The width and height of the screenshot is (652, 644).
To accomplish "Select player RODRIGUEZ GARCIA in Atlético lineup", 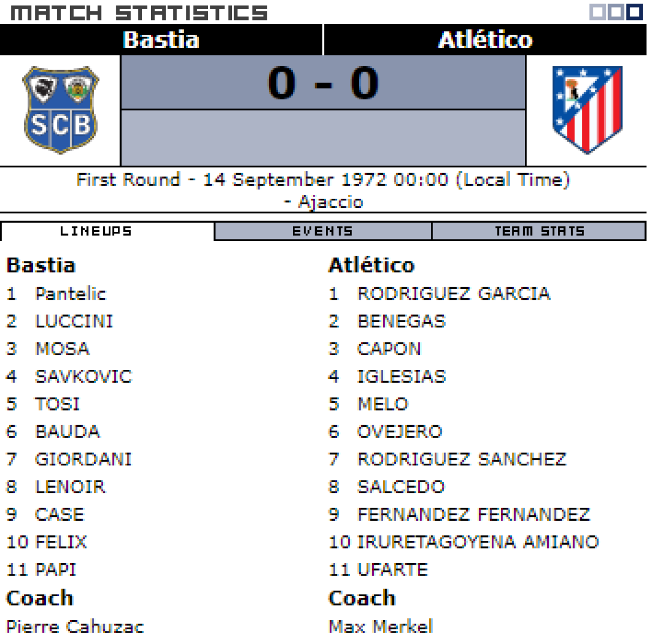I will 454,294.
